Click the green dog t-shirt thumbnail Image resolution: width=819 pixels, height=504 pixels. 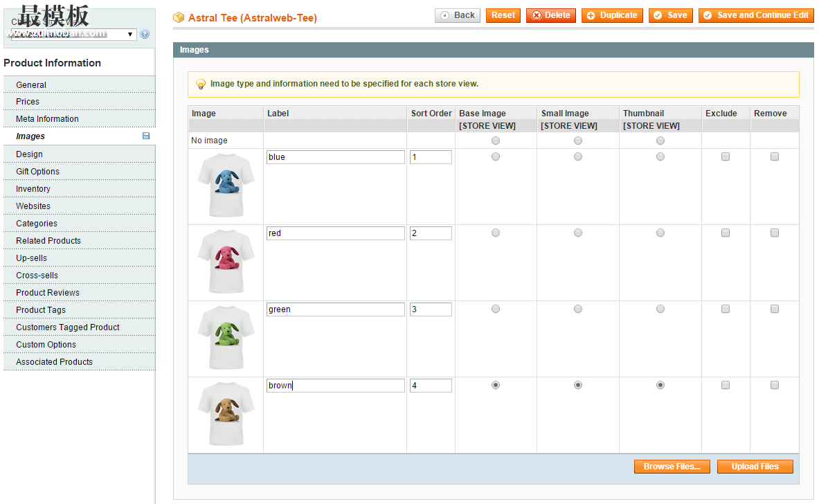coord(226,337)
